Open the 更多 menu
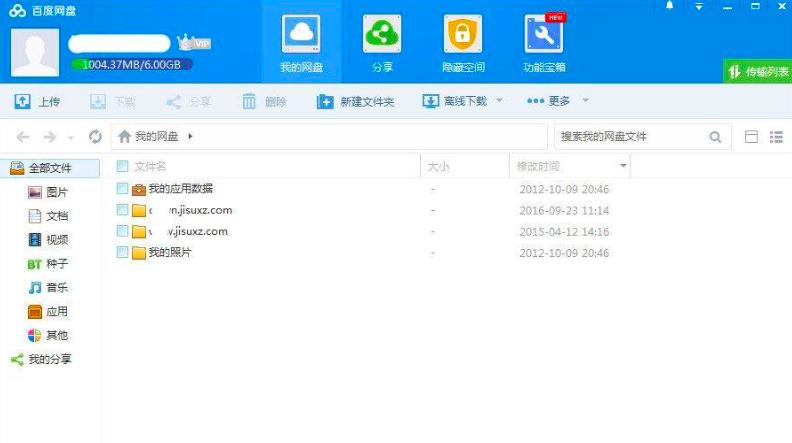Viewport: 792px width, 443px height. point(548,101)
